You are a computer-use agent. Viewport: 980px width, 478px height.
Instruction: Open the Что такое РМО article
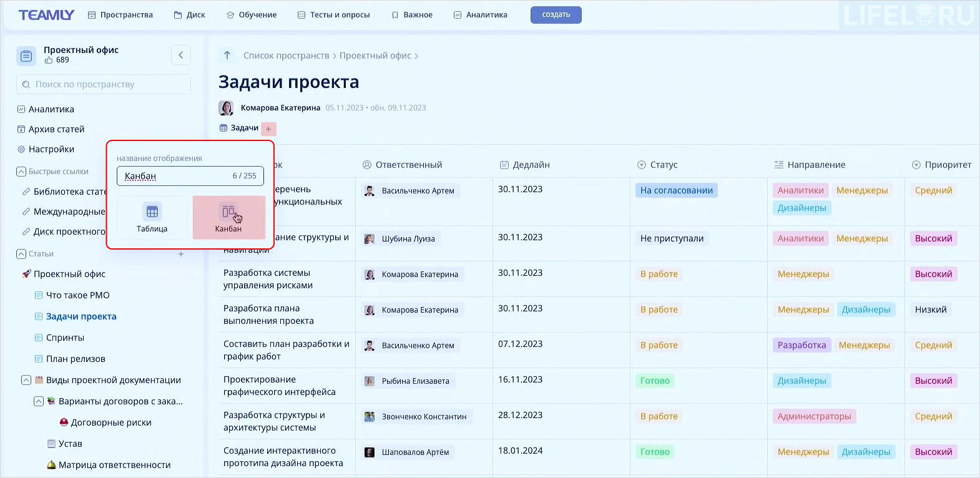pos(72,295)
